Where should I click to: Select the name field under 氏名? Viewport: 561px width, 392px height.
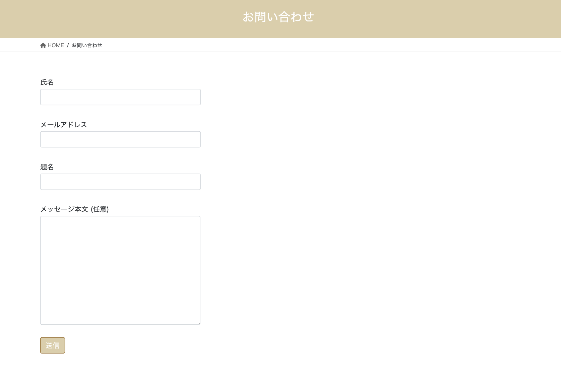tap(120, 97)
